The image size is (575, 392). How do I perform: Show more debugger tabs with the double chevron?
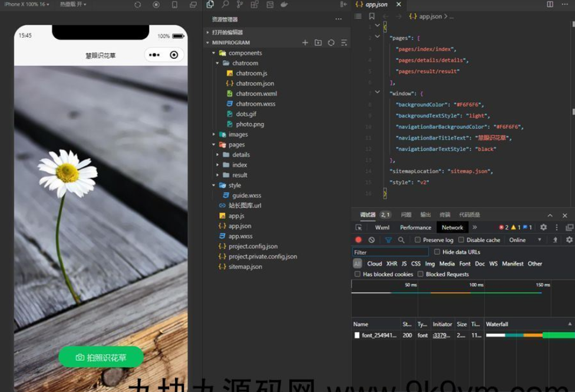pyautogui.click(x=474, y=228)
